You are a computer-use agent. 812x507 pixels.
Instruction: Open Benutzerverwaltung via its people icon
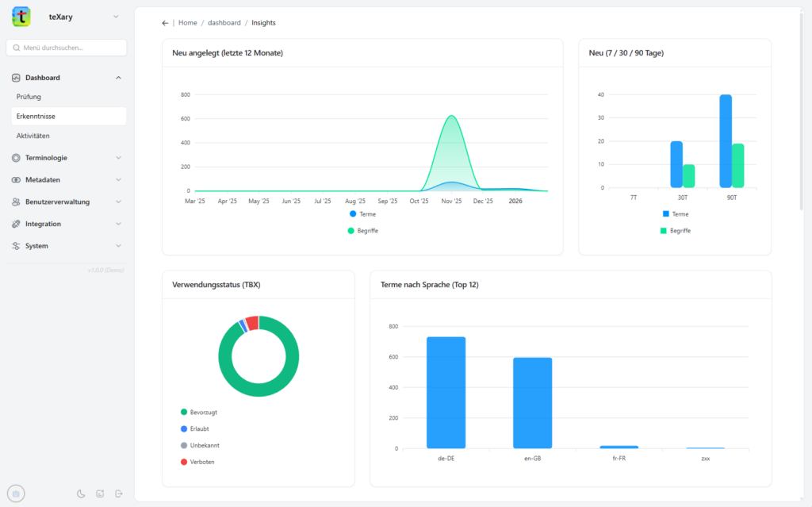tap(14, 202)
